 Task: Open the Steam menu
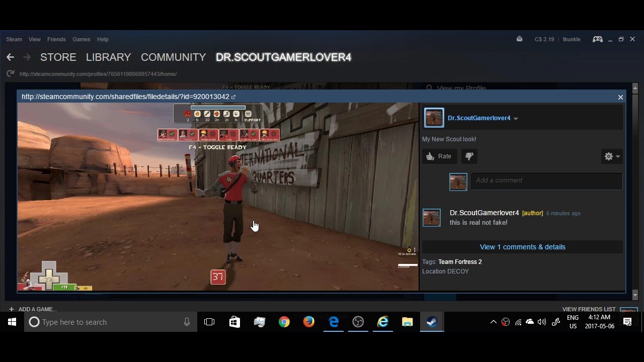tap(14, 39)
